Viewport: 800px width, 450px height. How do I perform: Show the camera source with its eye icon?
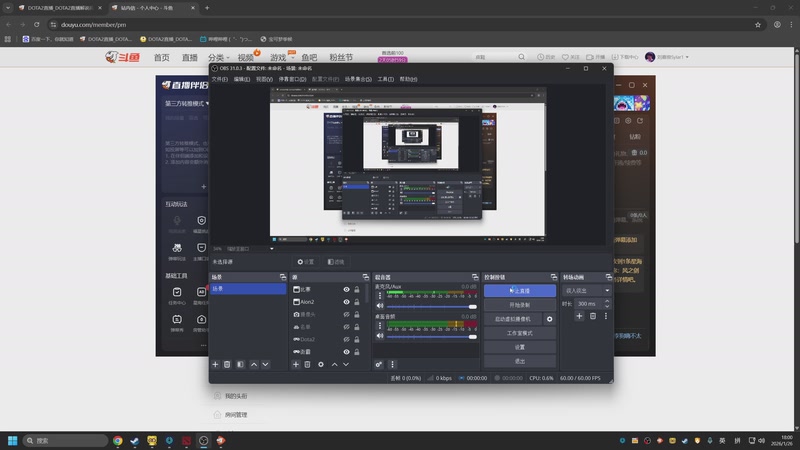pos(346,314)
